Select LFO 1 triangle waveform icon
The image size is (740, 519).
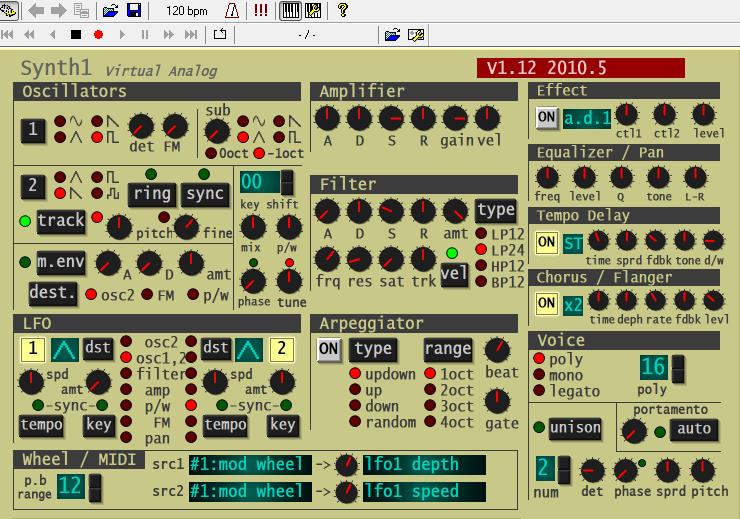[65, 350]
